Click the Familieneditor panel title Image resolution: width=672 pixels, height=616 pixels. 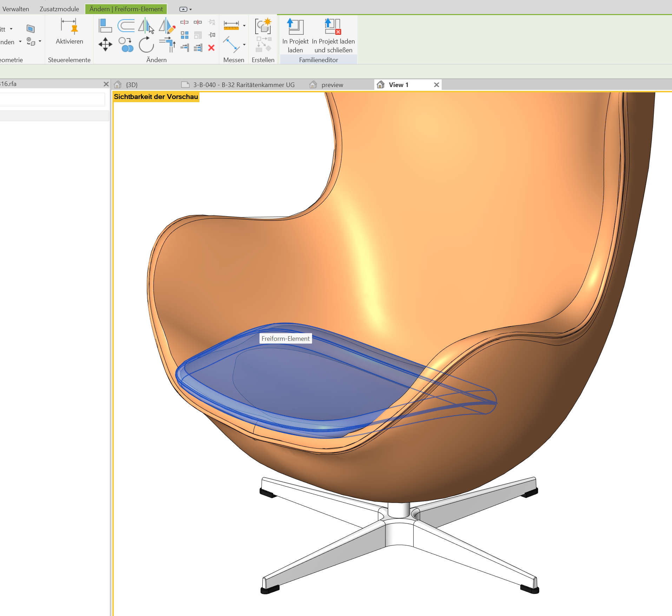click(318, 60)
